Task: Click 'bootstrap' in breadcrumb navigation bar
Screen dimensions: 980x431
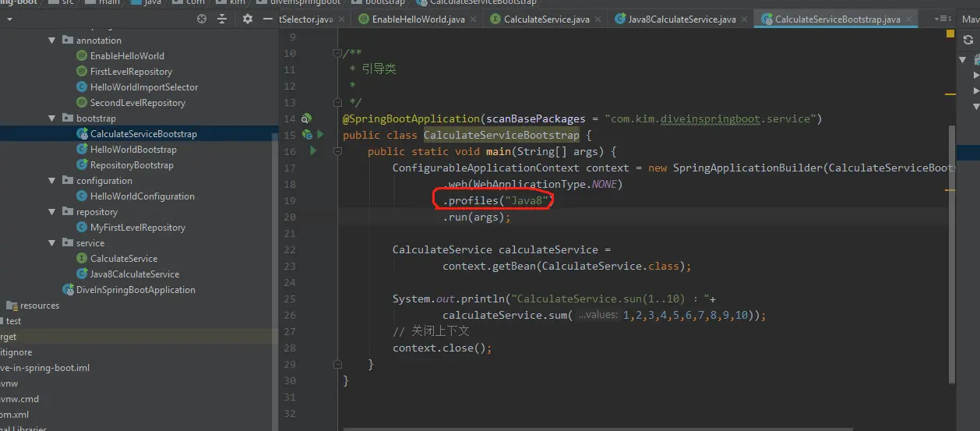Action: pos(385,2)
